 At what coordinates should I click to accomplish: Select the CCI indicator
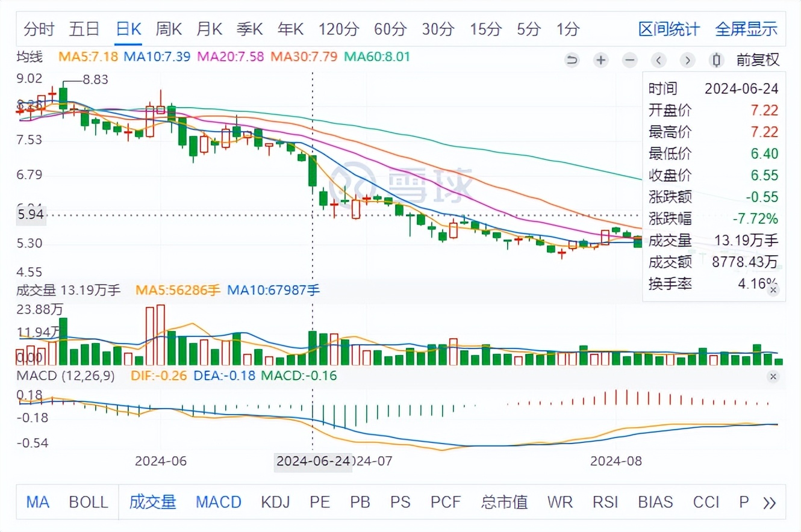pyautogui.click(x=706, y=502)
